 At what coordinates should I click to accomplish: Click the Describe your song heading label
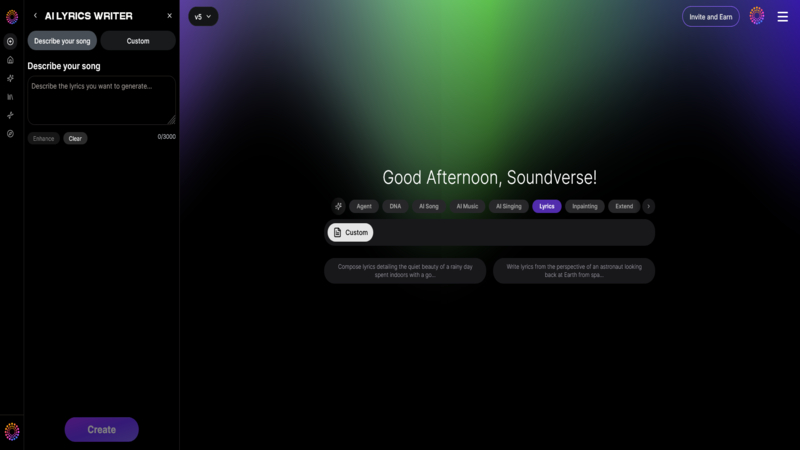[64, 66]
